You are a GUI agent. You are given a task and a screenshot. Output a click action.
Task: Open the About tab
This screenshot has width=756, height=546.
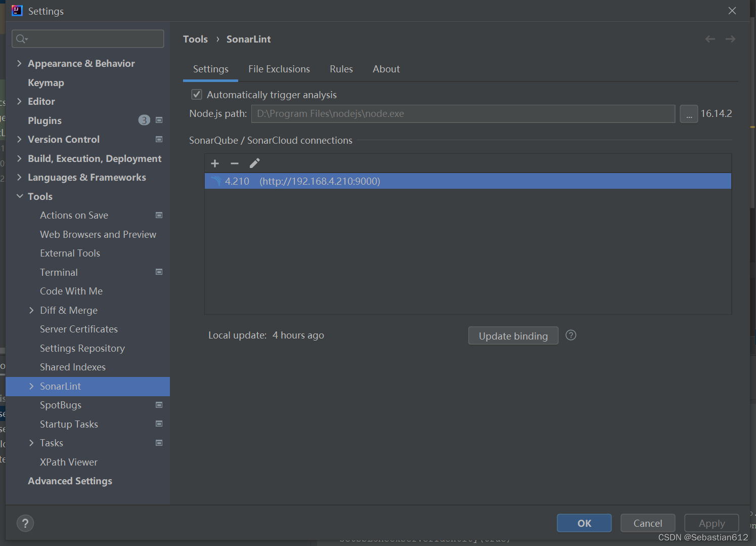(386, 69)
